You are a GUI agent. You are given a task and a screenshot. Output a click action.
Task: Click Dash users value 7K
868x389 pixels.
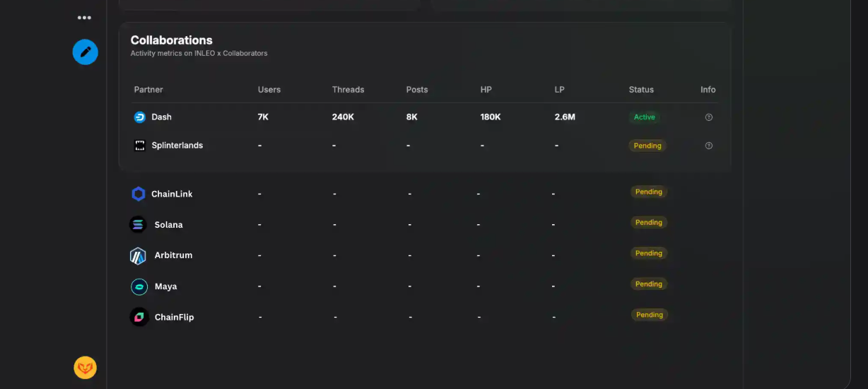(263, 117)
